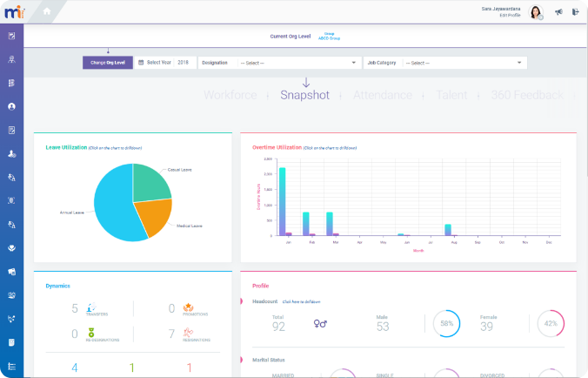Click the Leave Utilization title
This screenshot has height=378, width=588.
coord(66,147)
